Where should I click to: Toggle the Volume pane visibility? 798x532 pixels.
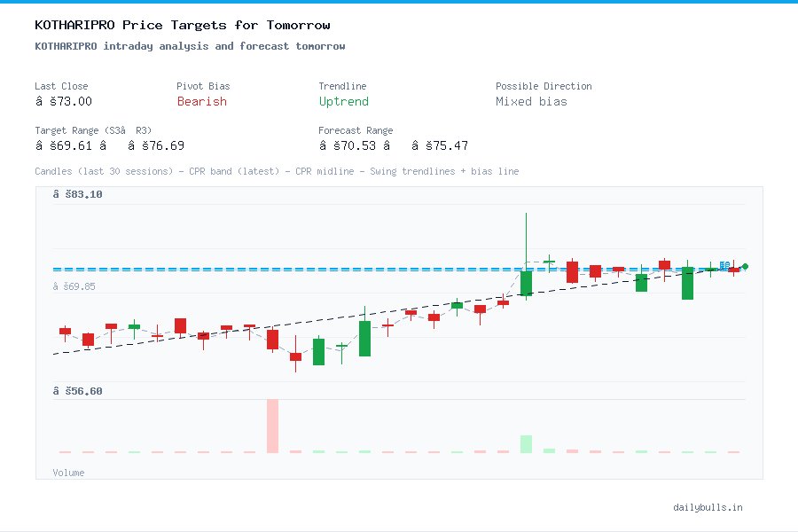68,473
